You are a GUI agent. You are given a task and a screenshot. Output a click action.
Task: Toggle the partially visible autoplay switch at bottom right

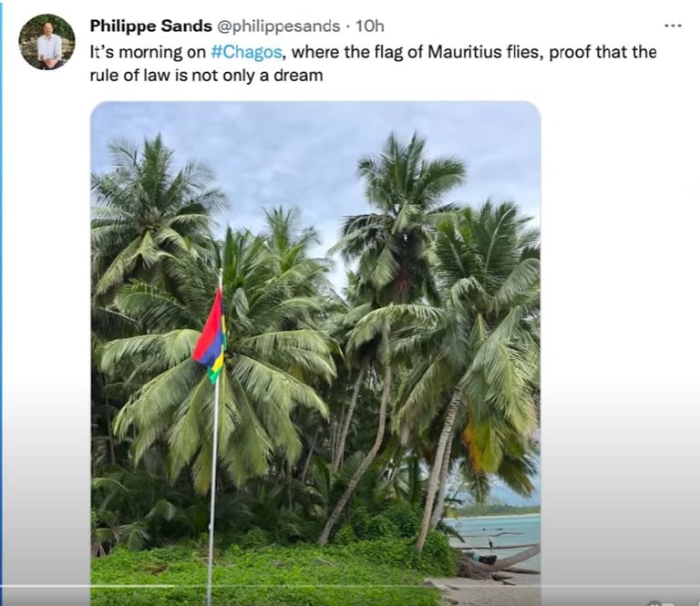tap(661, 603)
